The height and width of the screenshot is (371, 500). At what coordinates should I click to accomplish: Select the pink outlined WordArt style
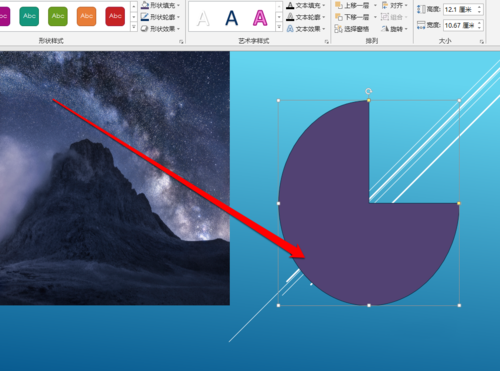260,18
